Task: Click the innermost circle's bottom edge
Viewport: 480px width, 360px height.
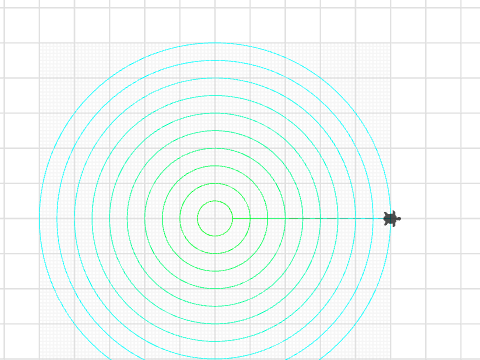Action: [215, 236]
